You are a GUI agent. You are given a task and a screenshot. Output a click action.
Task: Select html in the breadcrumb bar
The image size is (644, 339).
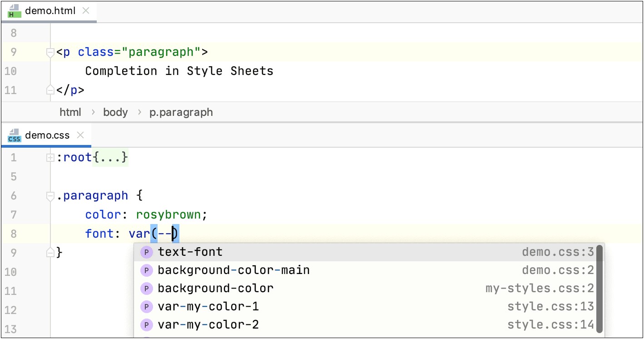pyautogui.click(x=70, y=112)
